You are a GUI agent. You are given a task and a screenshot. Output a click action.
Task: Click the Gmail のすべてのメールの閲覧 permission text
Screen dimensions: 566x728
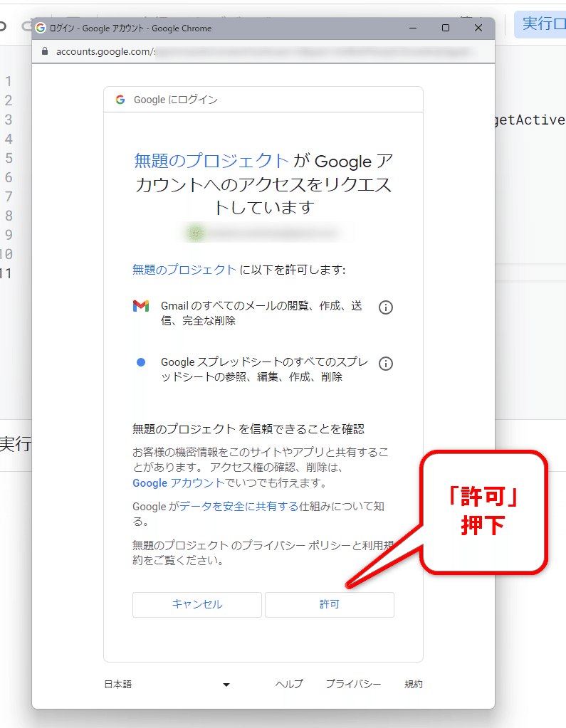tap(261, 313)
